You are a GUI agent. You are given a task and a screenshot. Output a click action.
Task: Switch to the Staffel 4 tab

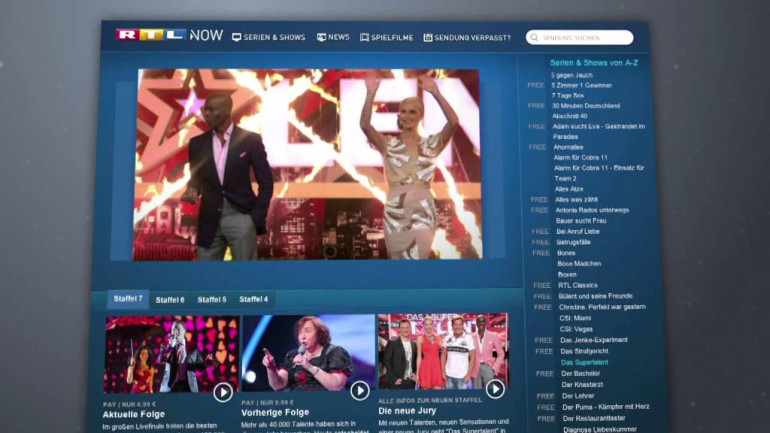(x=253, y=299)
